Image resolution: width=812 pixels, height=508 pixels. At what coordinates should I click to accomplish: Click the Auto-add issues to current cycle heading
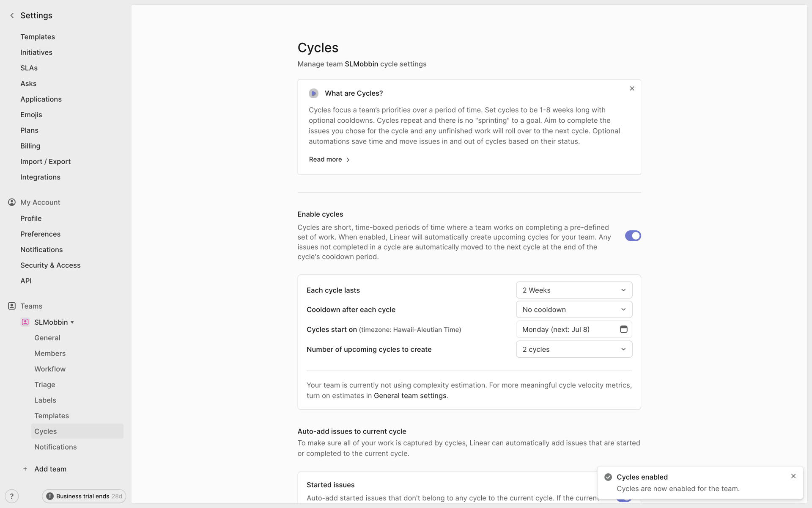pos(352,431)
